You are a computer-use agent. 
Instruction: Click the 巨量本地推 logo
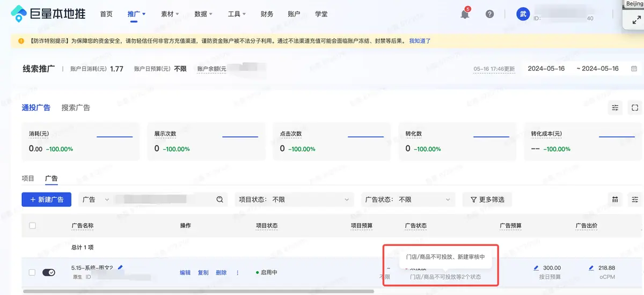tap(48, 14)
